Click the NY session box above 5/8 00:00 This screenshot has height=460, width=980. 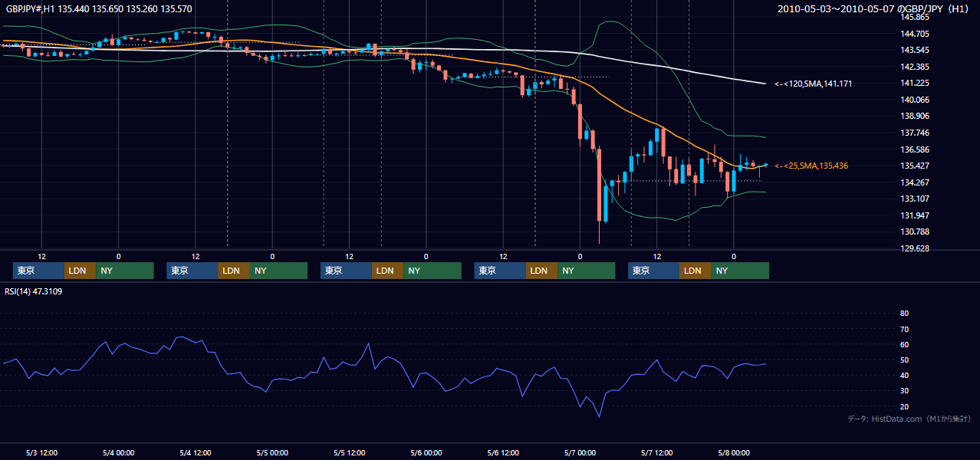coord(740,271)
